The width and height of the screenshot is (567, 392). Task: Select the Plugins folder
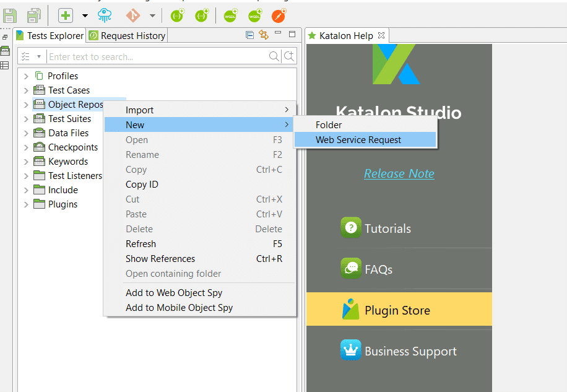pyautogui.click(x=63, y=204)
